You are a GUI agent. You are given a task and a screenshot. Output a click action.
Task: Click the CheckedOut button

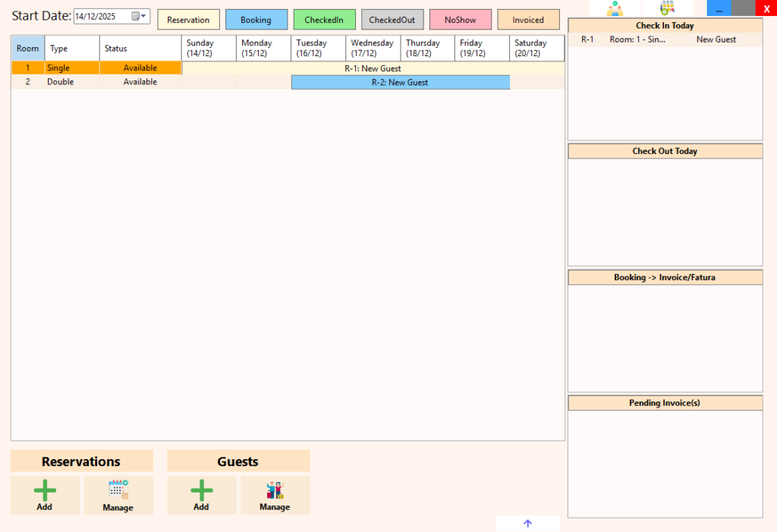tap(392, 20)
